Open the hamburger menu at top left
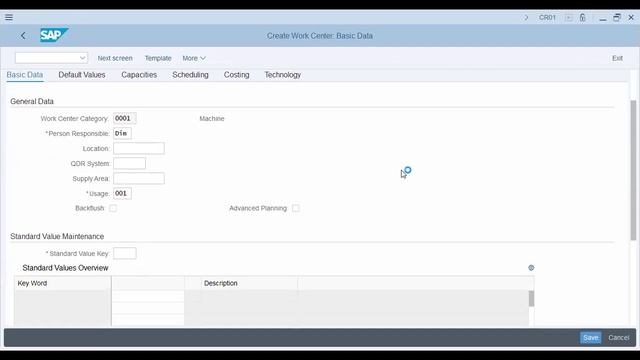Viewport: 640px width, 360px height. click(x=9, y=17)
